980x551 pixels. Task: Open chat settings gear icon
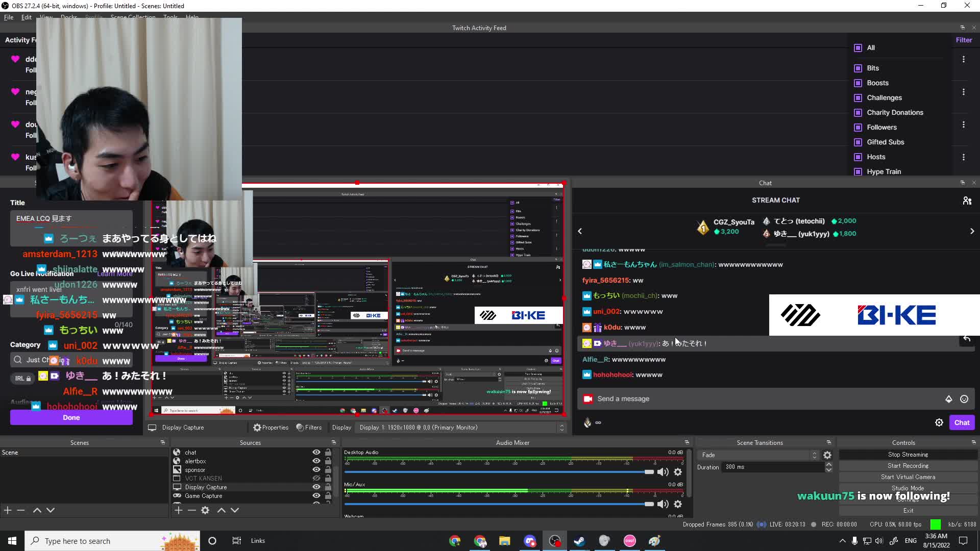tap(939, 422)
